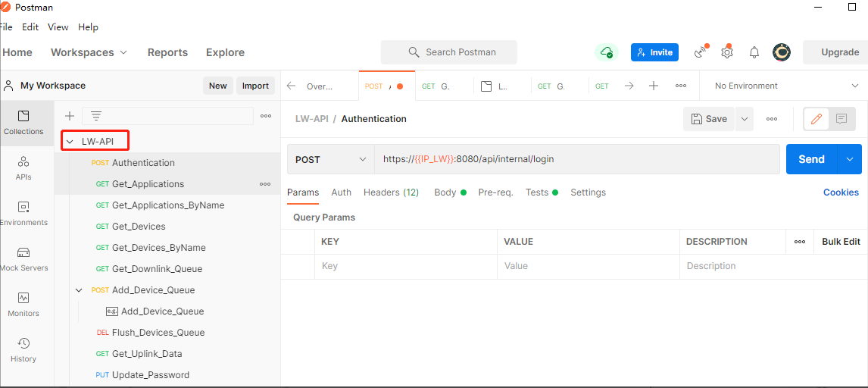Open the Environments sidebar panel
The image size is (868, 388).
(x=23, y=214)
